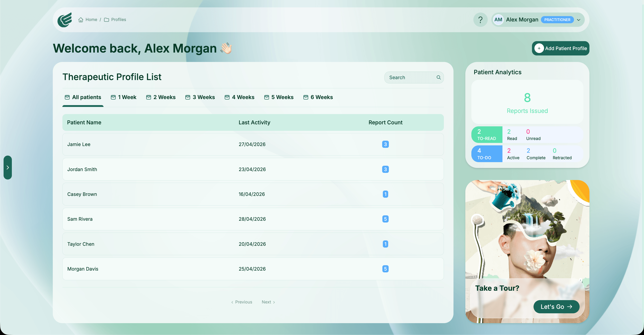Click the 1 Week tab icon

[x=113, y=97]
